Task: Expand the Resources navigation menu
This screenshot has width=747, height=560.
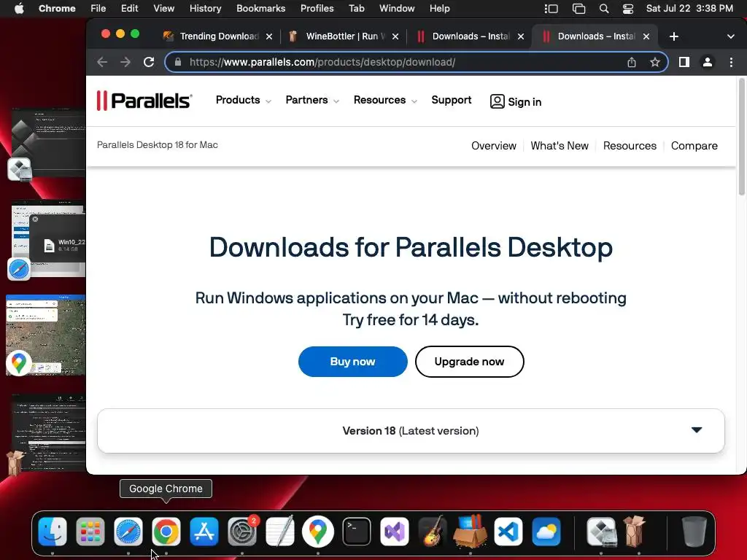Action: pyautogui.click(x=385, y=100)
